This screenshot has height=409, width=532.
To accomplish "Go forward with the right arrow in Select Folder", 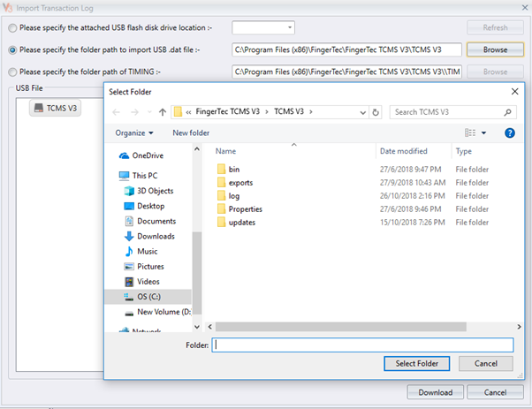I will coord(134,112).
